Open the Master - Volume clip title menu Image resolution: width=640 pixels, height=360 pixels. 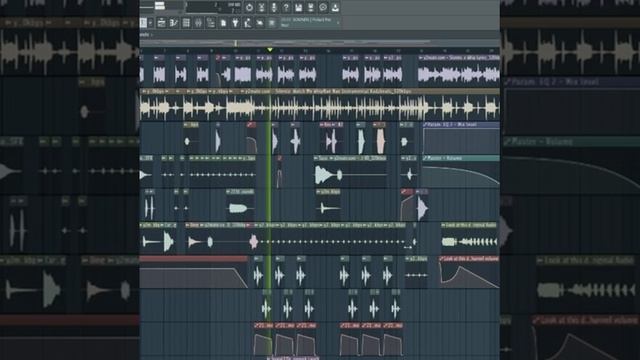[426, 158]
